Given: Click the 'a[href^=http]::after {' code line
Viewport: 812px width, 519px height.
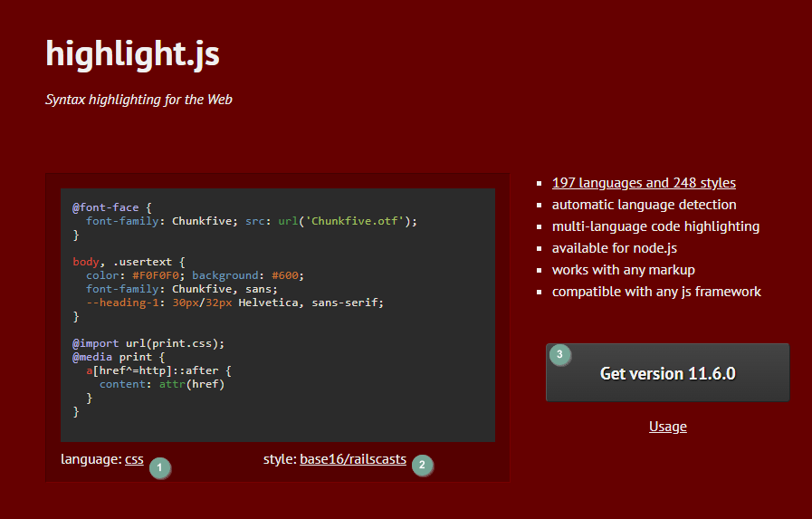Looking at the screenshot, I should [x=158, y=370].
